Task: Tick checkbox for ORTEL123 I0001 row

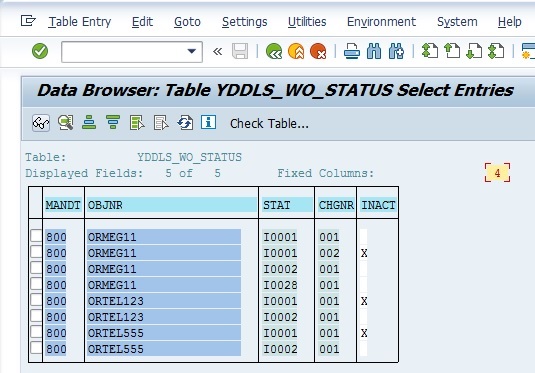Action: coord(36,300)
